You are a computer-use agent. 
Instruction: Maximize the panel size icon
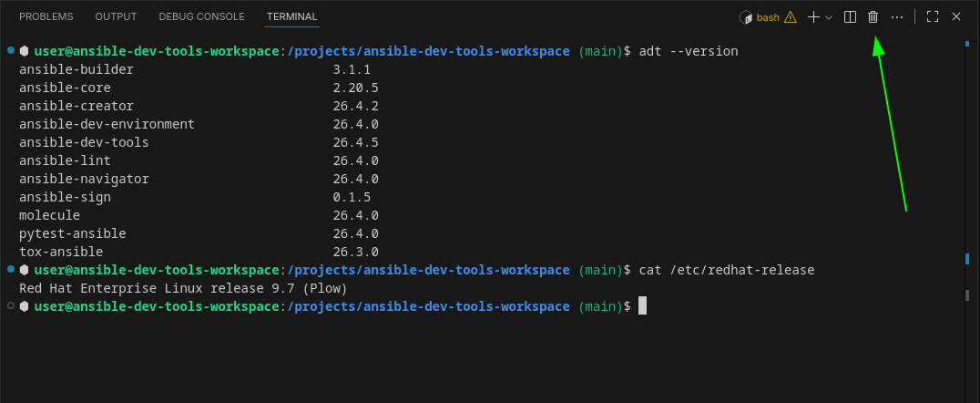pos(933,17)
